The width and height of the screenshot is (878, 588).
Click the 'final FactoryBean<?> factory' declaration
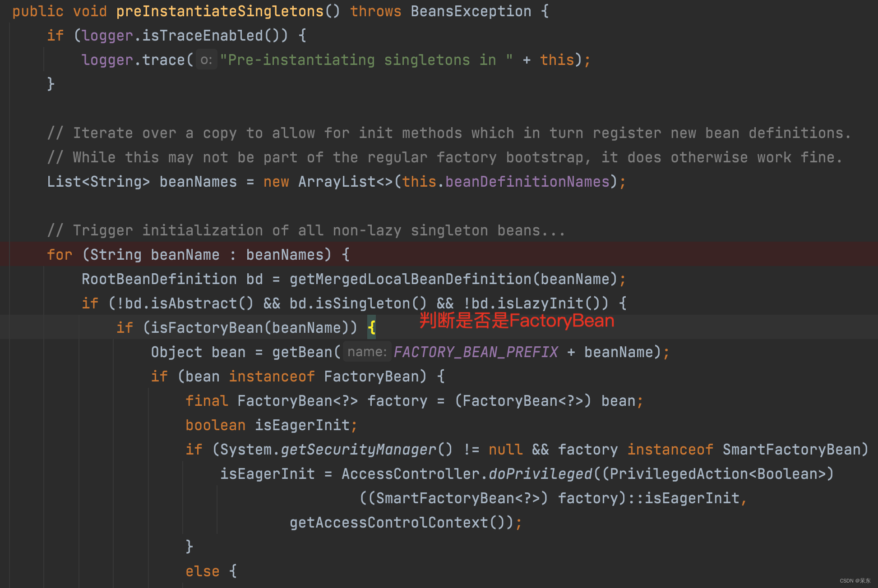coord(306,401)
